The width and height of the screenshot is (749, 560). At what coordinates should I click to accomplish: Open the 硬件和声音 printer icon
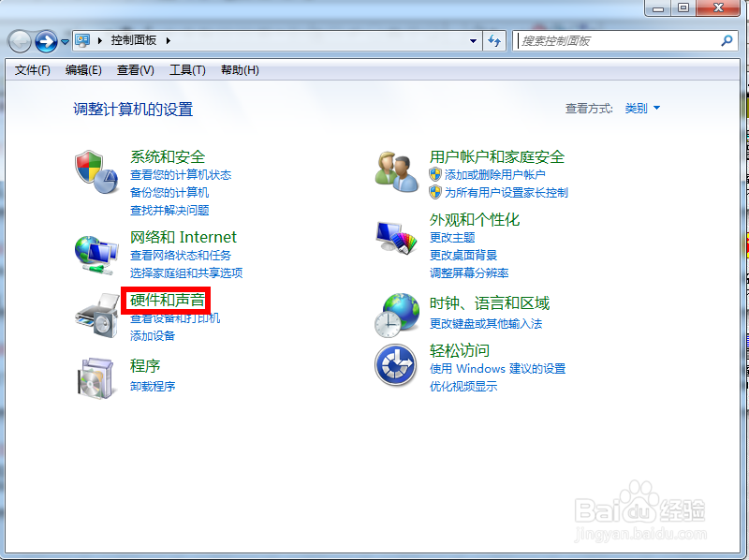coord(97,316)
